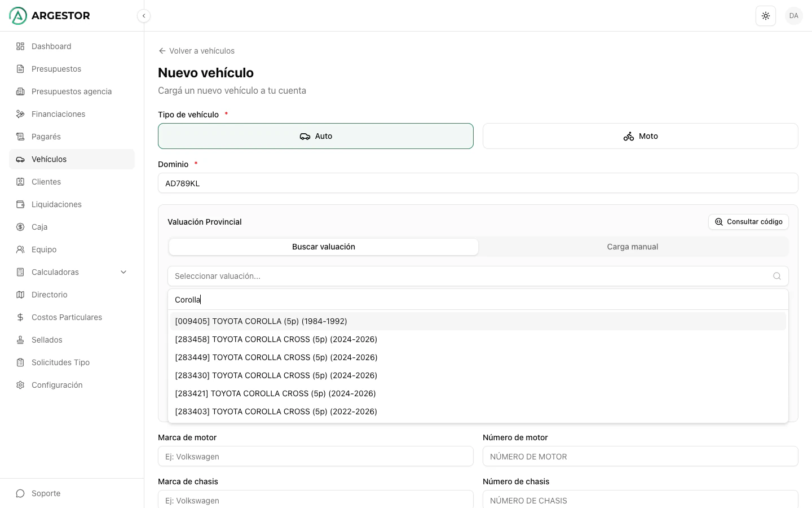Go back via Volver a vehículos link
Image resolution: width=812 pixels, height=508 pixels.
tap(196, 51)
